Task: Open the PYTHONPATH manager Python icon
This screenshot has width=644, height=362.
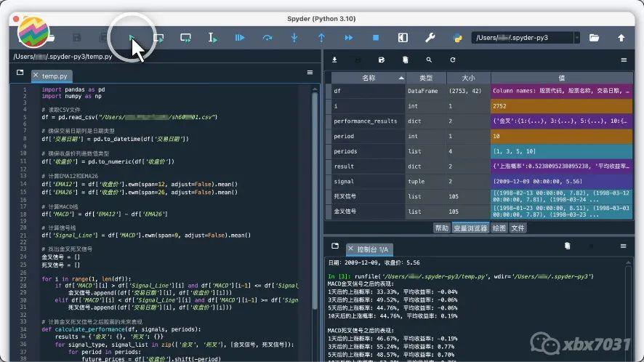Action: (x=457, y=37)
